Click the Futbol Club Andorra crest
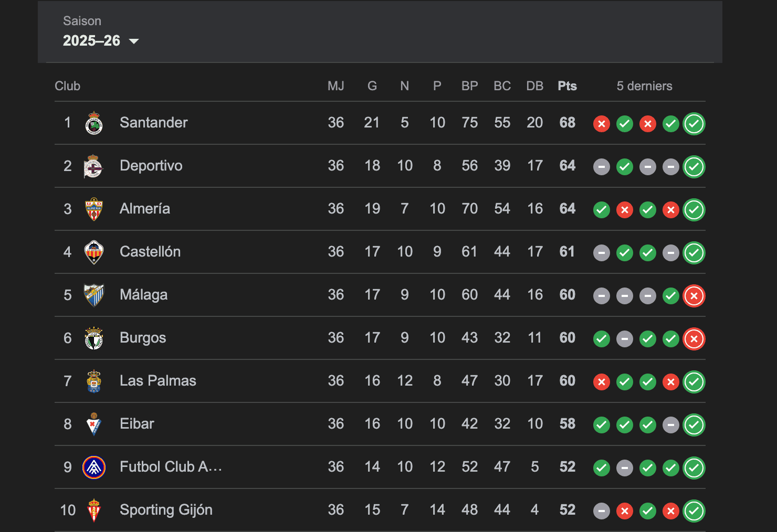The image size is (777, 532). tap(94, 467)
